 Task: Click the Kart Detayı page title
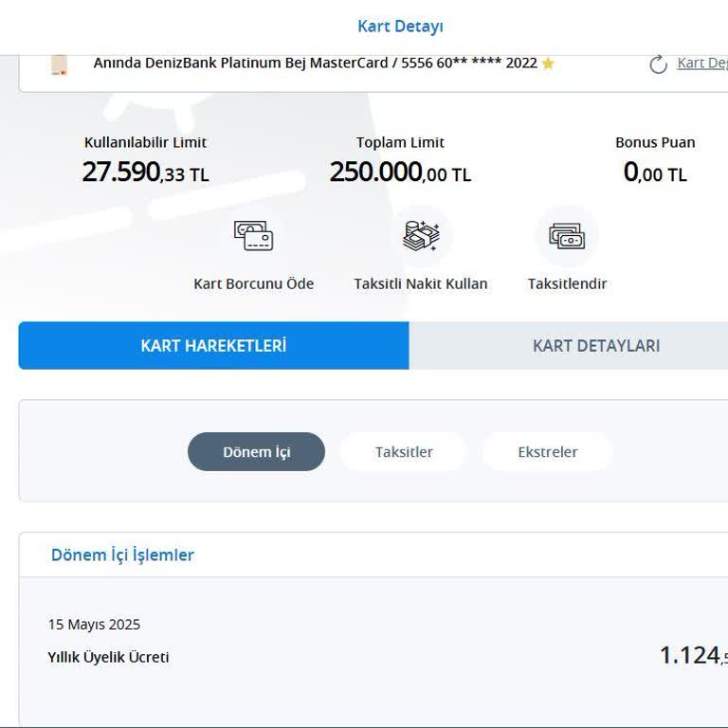(x=400, y=27)
